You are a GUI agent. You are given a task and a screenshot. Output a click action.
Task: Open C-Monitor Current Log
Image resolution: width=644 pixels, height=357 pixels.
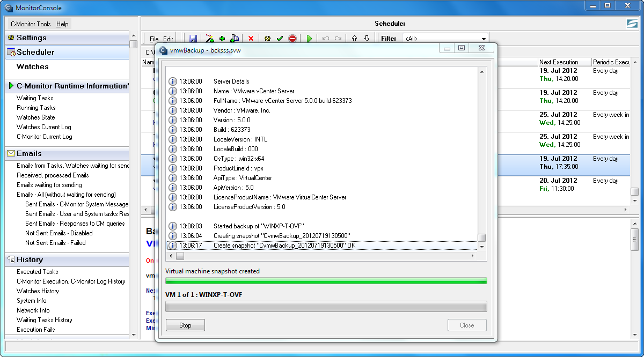(44, 137)
